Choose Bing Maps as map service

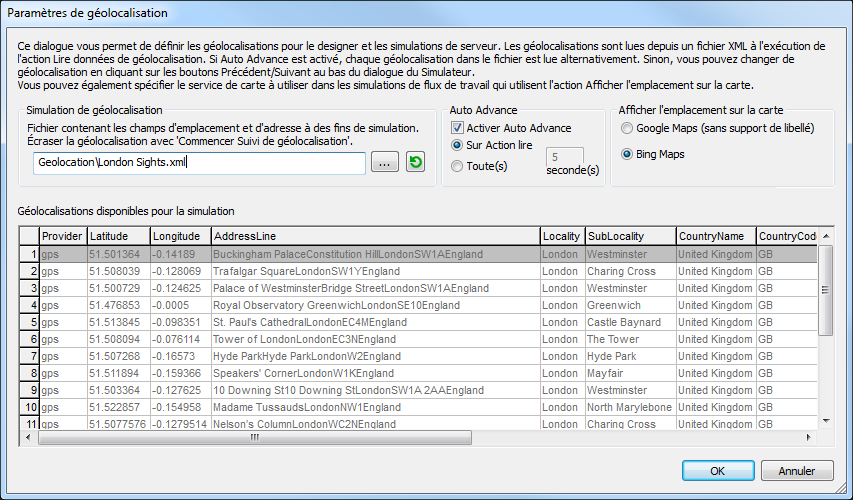(x=627, y=154)
